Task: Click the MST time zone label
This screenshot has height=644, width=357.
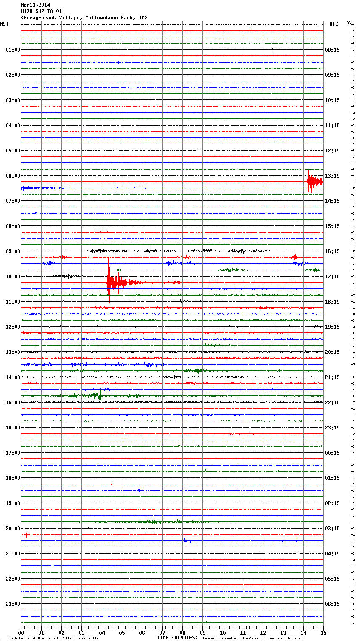Action: pos(4,24)
